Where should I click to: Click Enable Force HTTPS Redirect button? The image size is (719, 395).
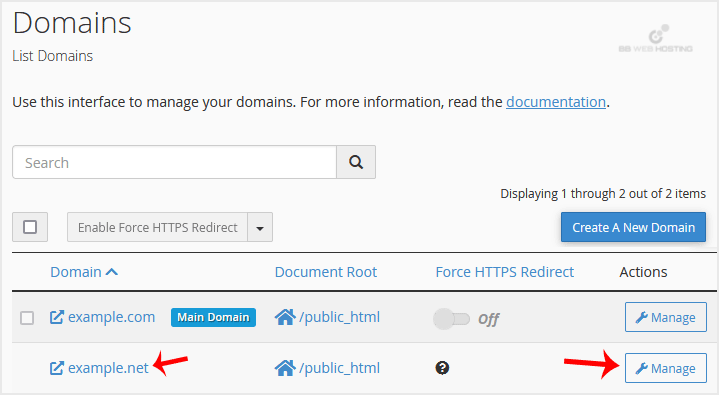(x=157, y=227)
